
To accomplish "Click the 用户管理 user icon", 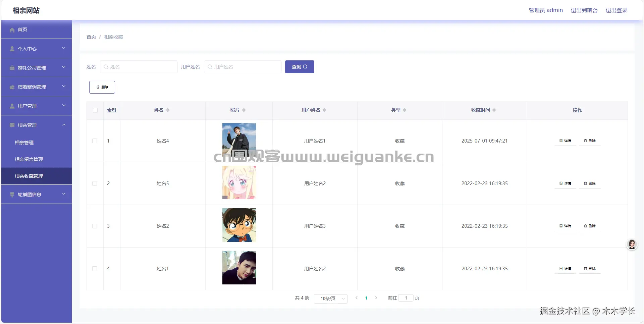I will 12,106.
